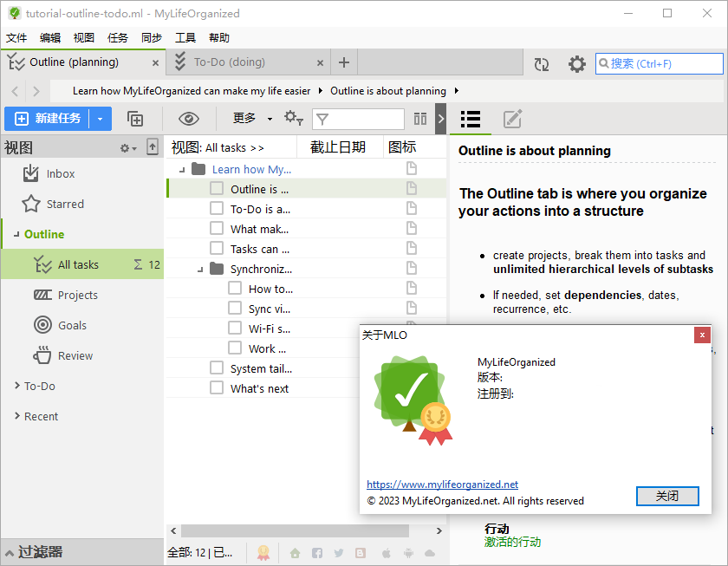Check the Tasks can ... task checkbox

[217, 248]
